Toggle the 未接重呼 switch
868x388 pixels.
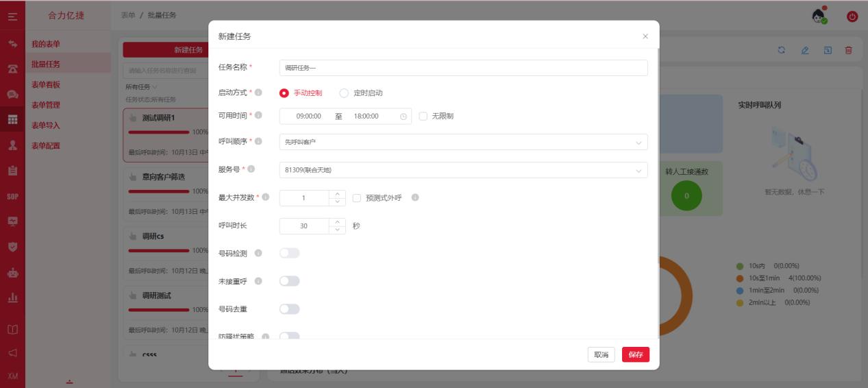coord(290,281)
